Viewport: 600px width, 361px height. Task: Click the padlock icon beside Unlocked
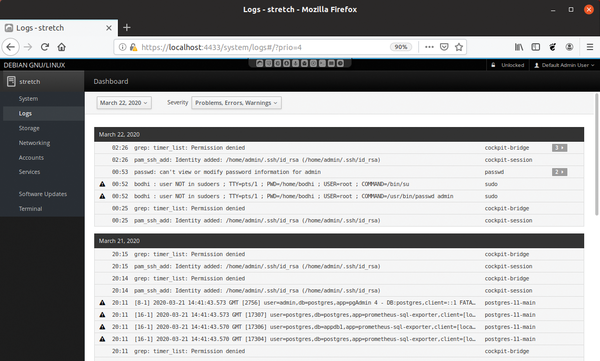[493, 65]
